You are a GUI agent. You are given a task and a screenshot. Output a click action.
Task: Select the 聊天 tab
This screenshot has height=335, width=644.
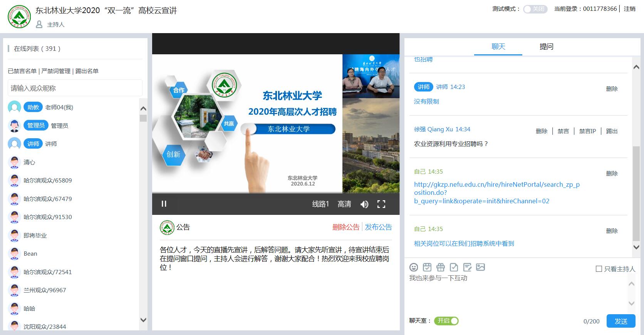[498, 47]
